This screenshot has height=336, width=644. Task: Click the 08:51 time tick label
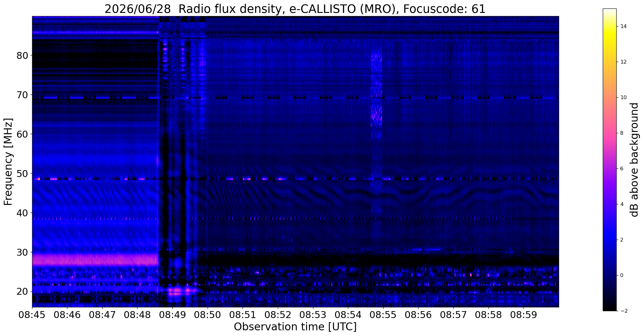243,314
